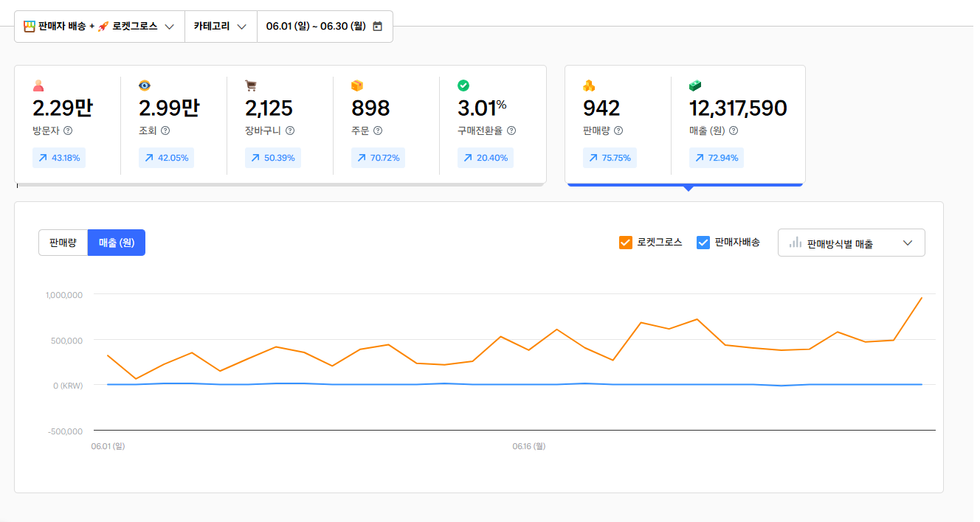Click the help icon next to 매출 (원)
Viewport: 980px width, 522px height.
[x=734, y=130]
